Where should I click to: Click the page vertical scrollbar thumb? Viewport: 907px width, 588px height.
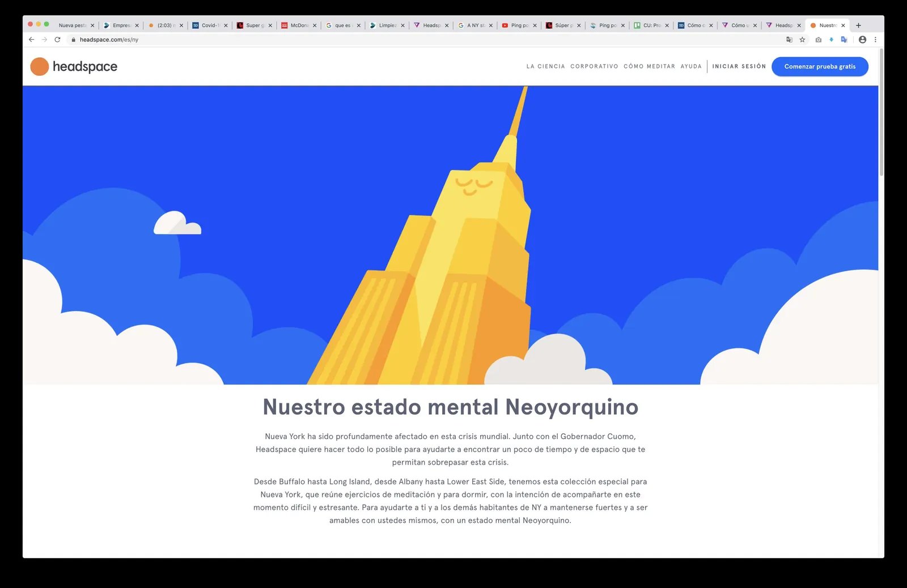[x=881, y=112]
